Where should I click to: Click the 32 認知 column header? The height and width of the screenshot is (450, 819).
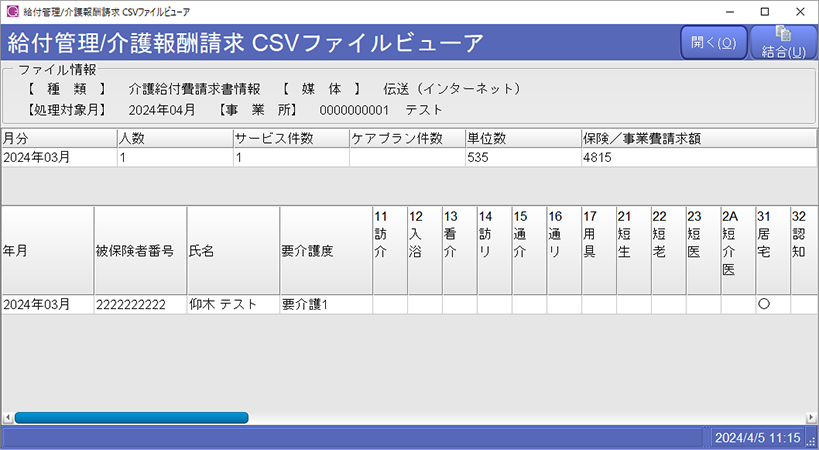click(804, 251)
